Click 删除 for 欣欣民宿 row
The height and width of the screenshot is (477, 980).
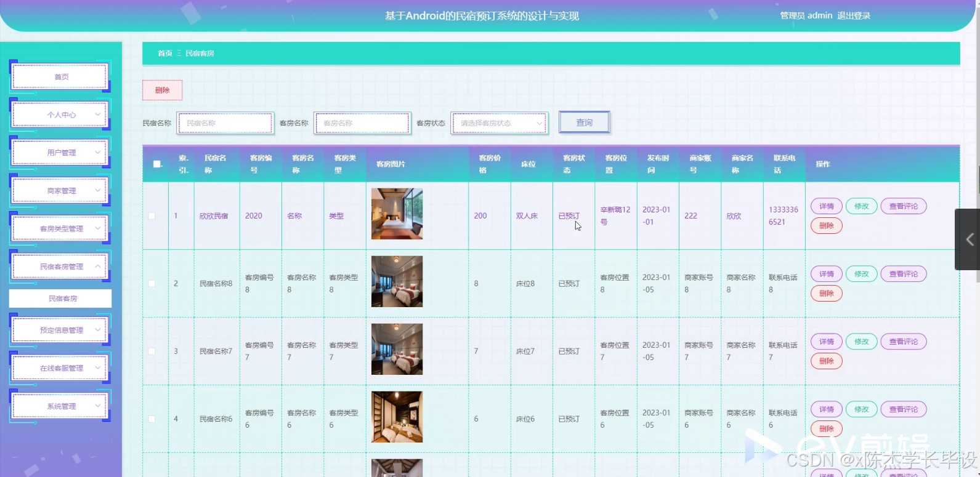(x=827, y=226)
